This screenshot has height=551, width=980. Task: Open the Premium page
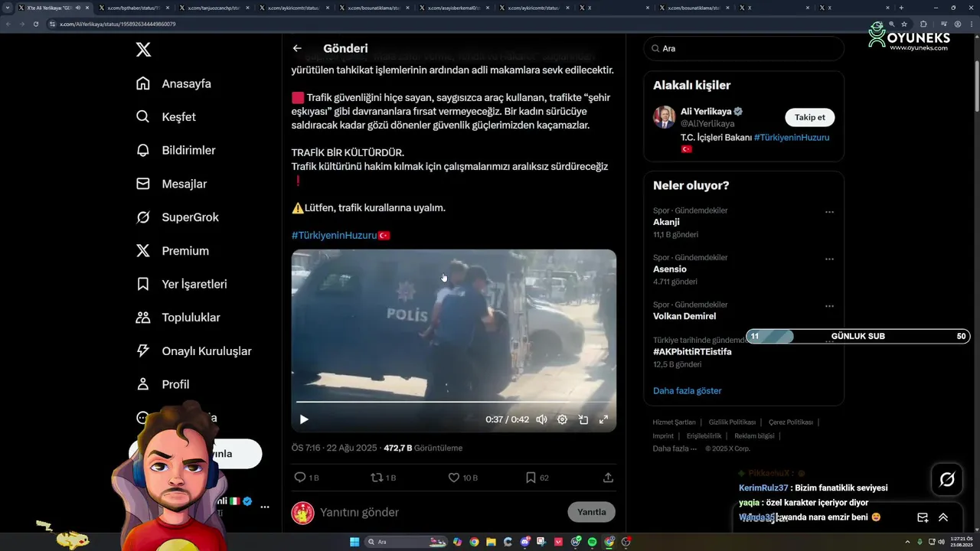click(172, 251)
